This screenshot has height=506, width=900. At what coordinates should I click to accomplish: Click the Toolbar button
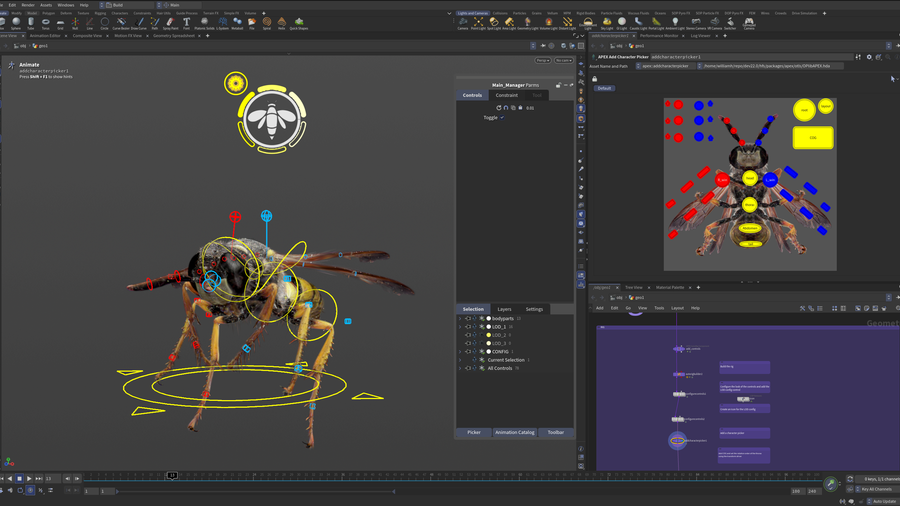pos(556,433)
